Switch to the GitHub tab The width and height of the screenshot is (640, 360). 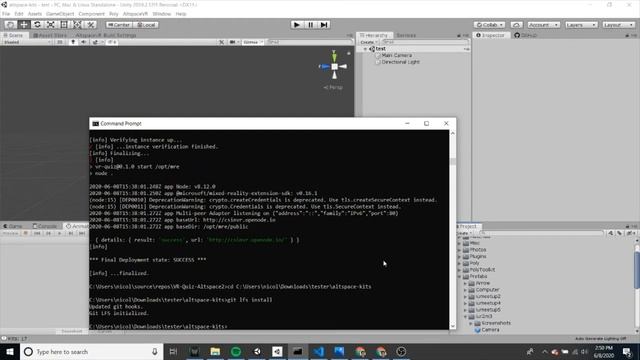tap(526, 36)
